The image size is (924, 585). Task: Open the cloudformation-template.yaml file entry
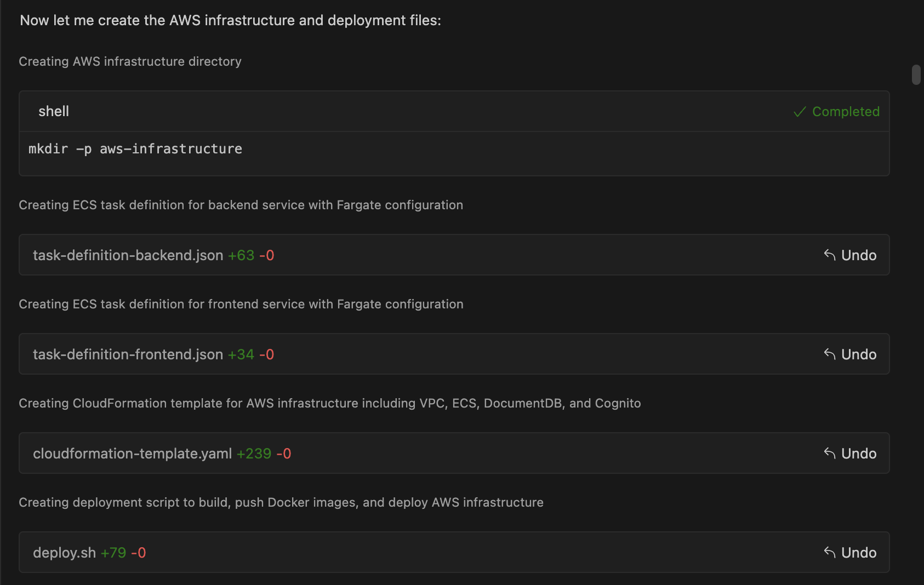[132, 454]
